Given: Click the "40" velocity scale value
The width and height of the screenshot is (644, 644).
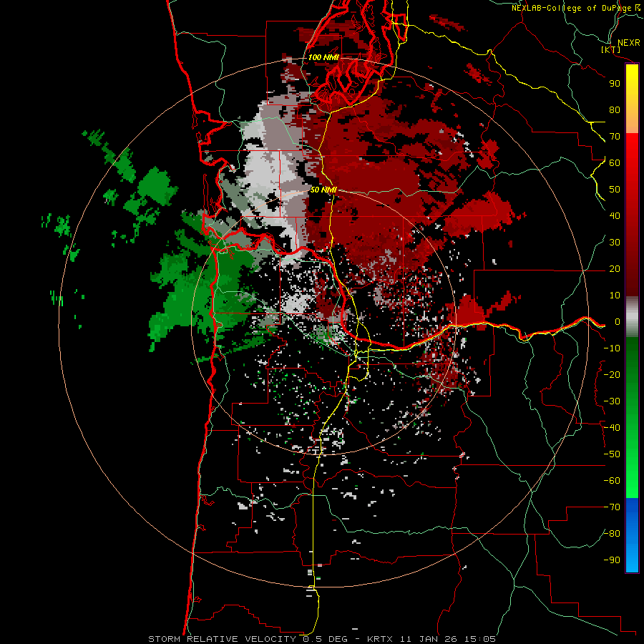Looking at the screenshot, I should pyautogui.click(x=615, y=215).
